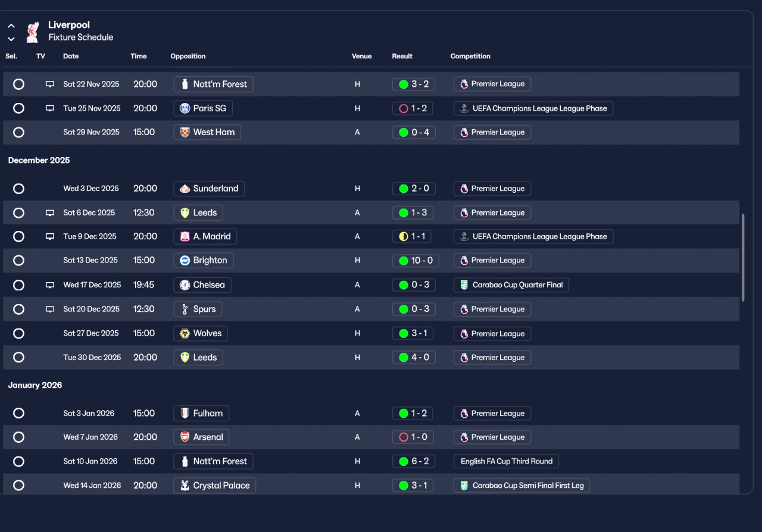Sort fixtures by the Date column header

71,57
